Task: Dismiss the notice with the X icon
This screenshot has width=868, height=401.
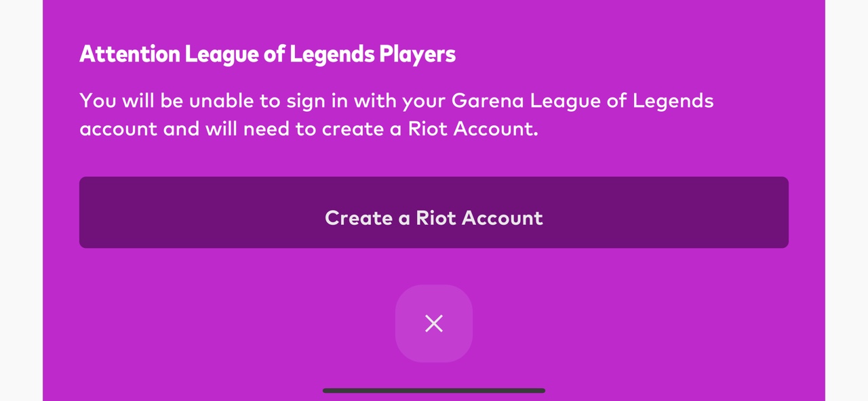Action: pyautogui.click(x=434, y=323)
